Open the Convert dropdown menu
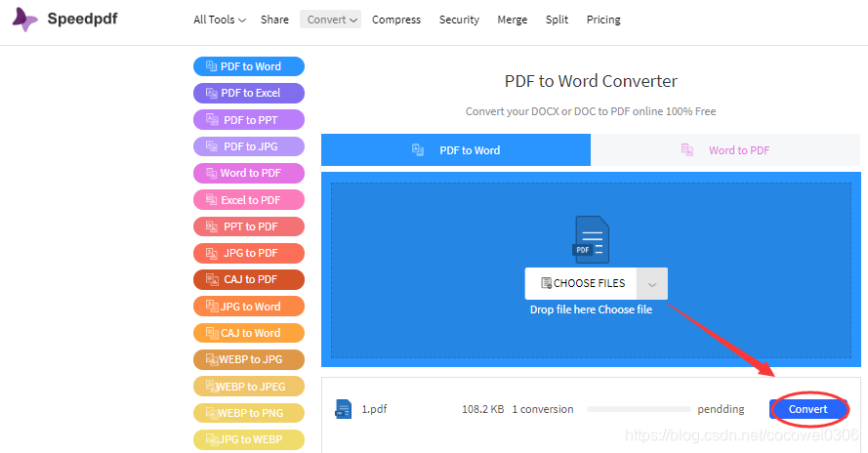The height and width of the screenshot is (453, 868). 330,20
